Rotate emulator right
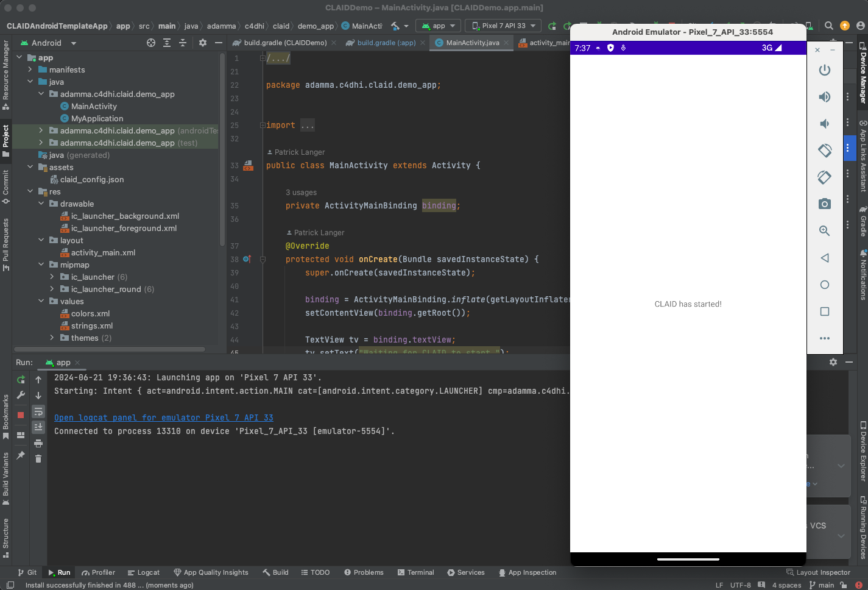The width and height of the screenshot is (868, 590). pos(825,177)
